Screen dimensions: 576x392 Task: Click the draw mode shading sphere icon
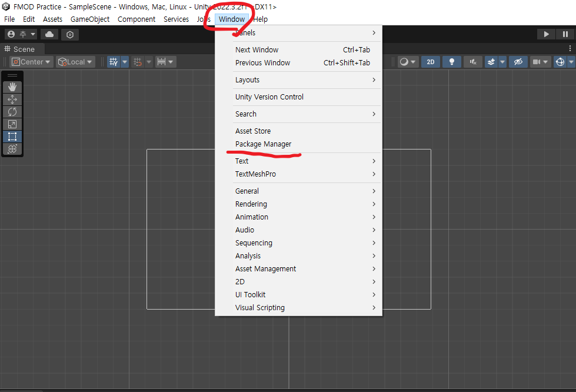404,62
